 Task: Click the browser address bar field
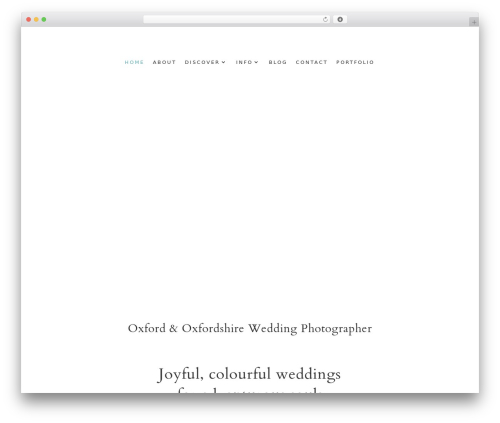click(x=237, y=20)
